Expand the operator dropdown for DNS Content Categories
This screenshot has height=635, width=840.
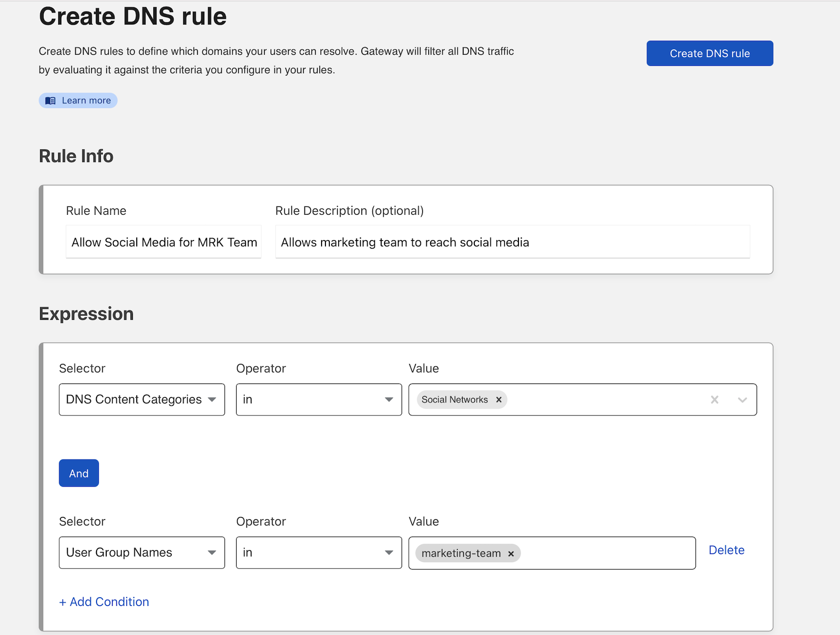pyautogui.click(x=319, y=399)
